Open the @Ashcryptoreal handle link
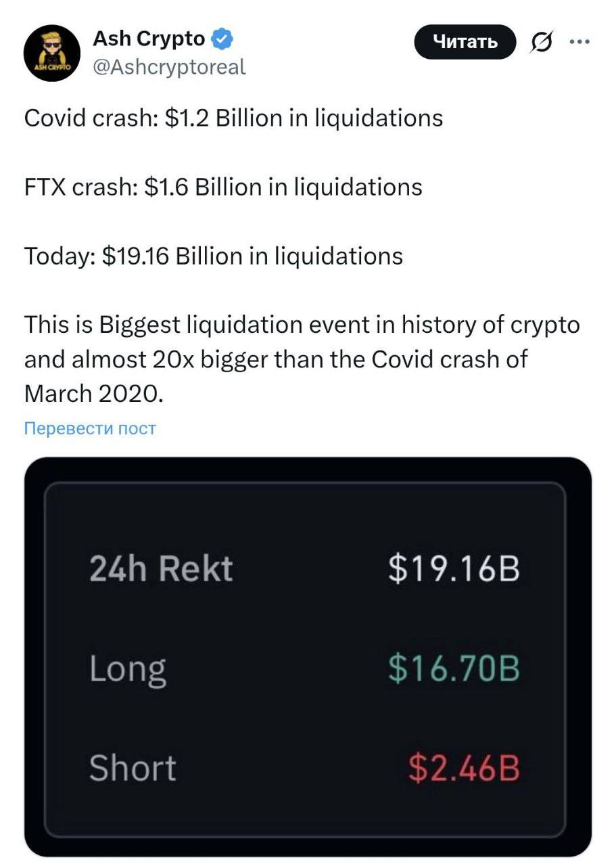The image size is (616, 866). tap(168, 67)
